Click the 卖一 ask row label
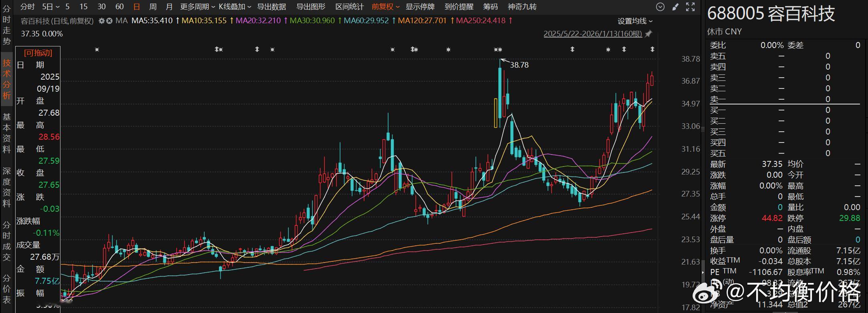Viewport: 868px width, 313px height. [x=718, y=99]
